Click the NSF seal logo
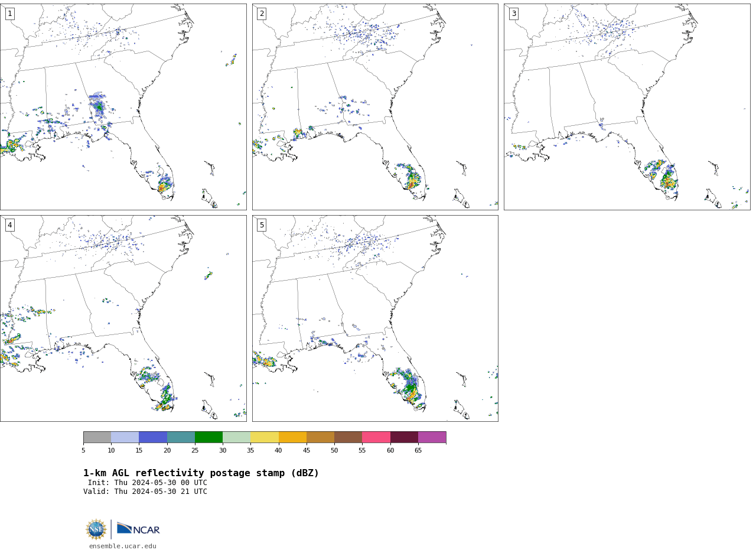756x553 pixels. click(96, 529)
